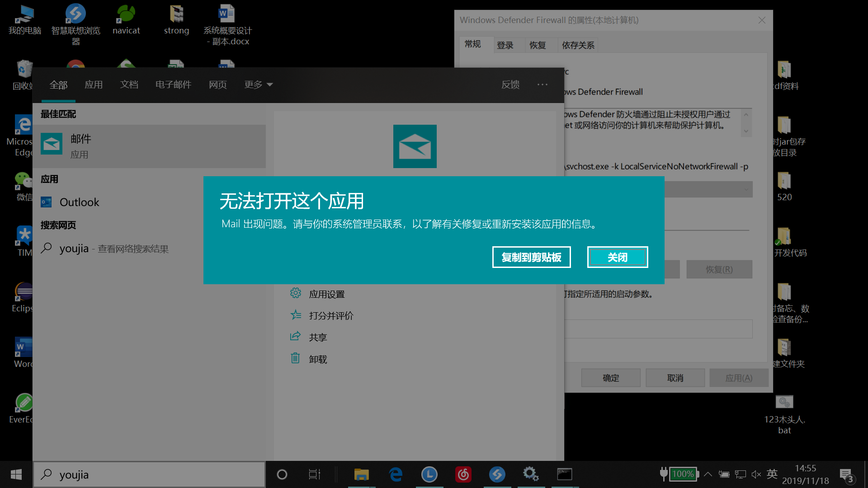Close the 无法打开这个应用 error dialog via 关闭
868x488 pixels.
617,257
